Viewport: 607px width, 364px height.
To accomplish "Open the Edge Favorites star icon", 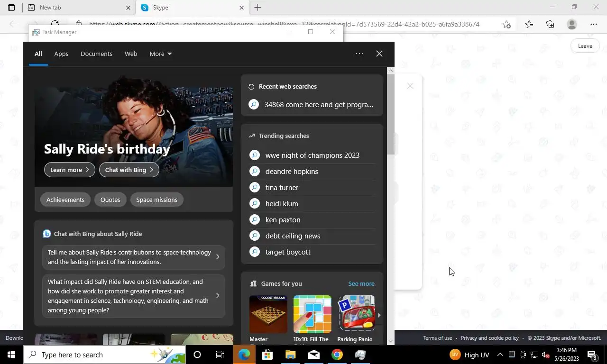I will (x=529, y=24).
